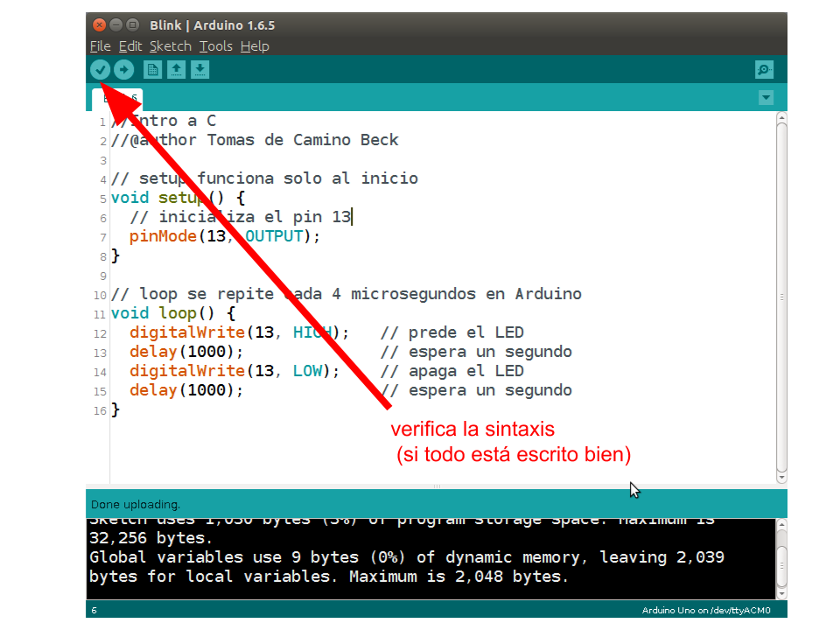Close the Arduino window
The height and width of the screenshot is (630, 840).
[99, 24]
